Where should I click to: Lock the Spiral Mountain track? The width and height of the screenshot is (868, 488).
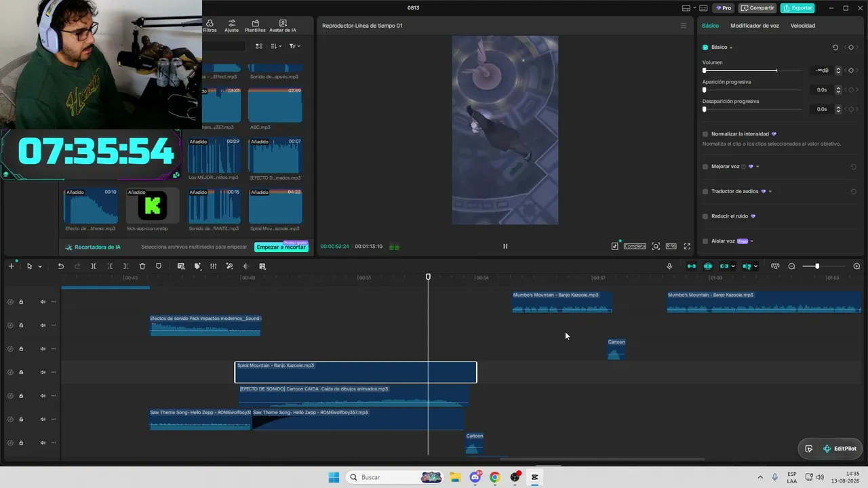[x=21, y=372]
